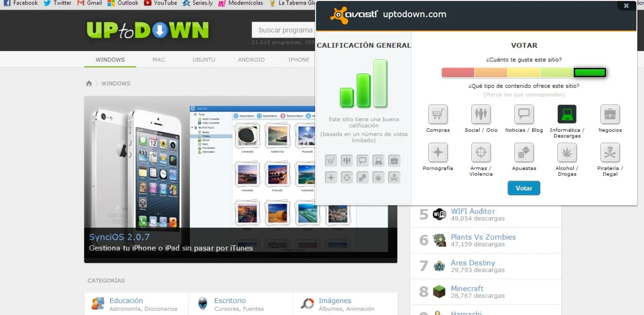644x315 pixels.
Task: Open the Series.ly bookmark
Action: [x=198, y=3]
